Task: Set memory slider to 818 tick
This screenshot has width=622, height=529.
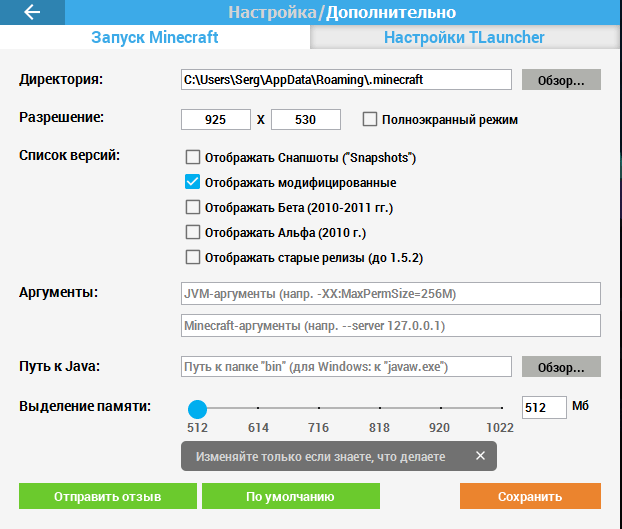Action: click(x=380, y=408)
